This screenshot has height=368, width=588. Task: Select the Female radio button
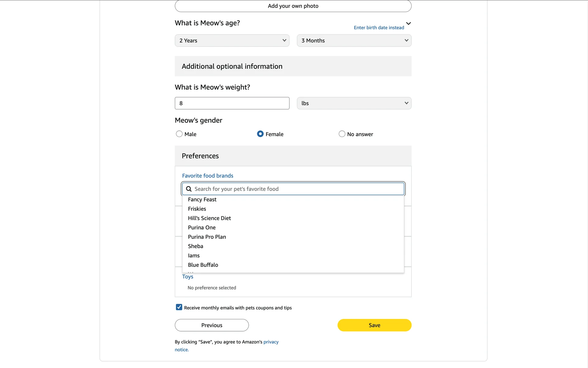tap(260, 134)
